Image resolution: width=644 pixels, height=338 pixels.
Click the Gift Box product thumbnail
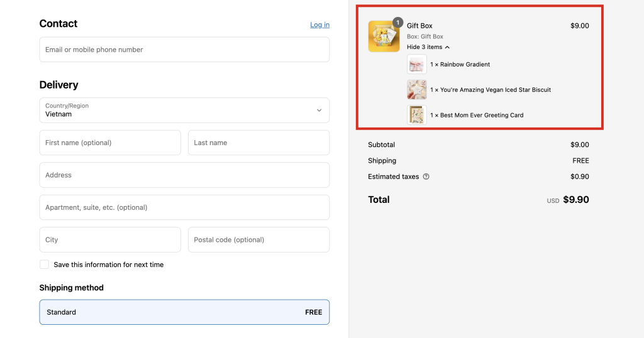click(384, 36)
